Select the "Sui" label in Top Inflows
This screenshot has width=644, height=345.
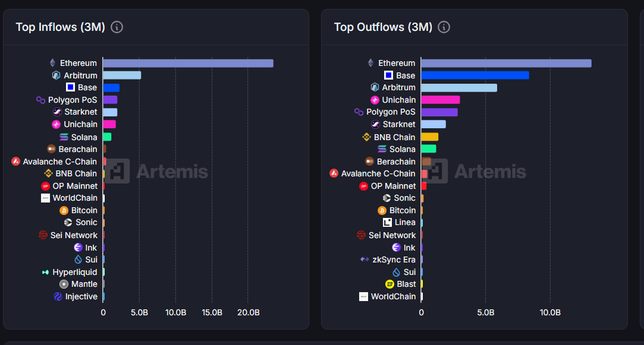click(x=91, y=259)
